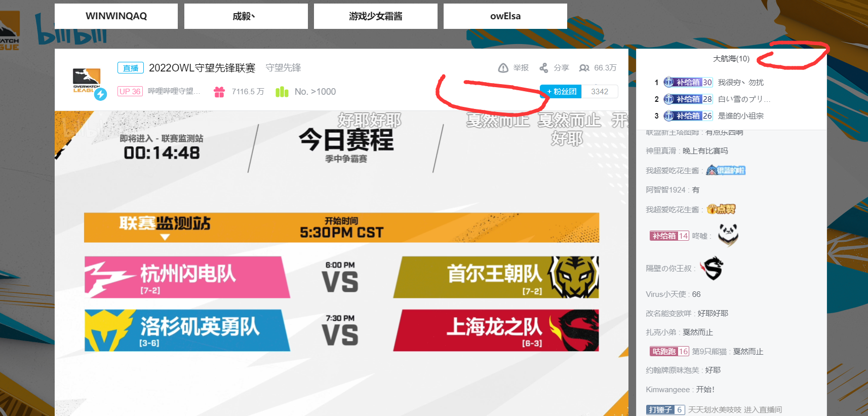Image resolution: width=868 pixels, height=416 pixels.
Task: Switch to the 游戏少女霜酱 tab
Action: coord(375,16)
